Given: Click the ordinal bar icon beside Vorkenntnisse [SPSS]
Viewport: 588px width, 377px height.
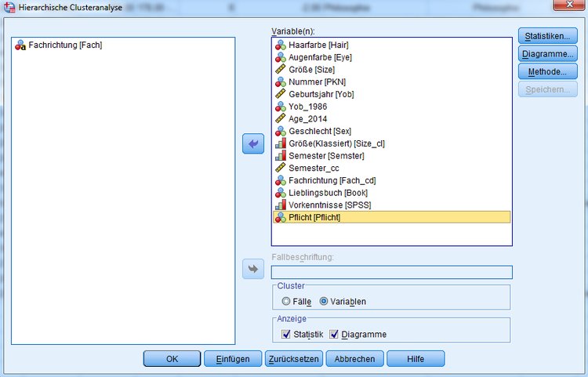Looking at the screenshot, I should pos(280,205).
